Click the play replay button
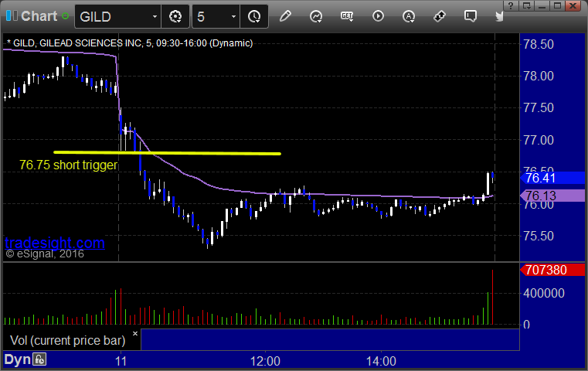Image resolution: width=588 pixels, height=371 pixels. (378, 16)
